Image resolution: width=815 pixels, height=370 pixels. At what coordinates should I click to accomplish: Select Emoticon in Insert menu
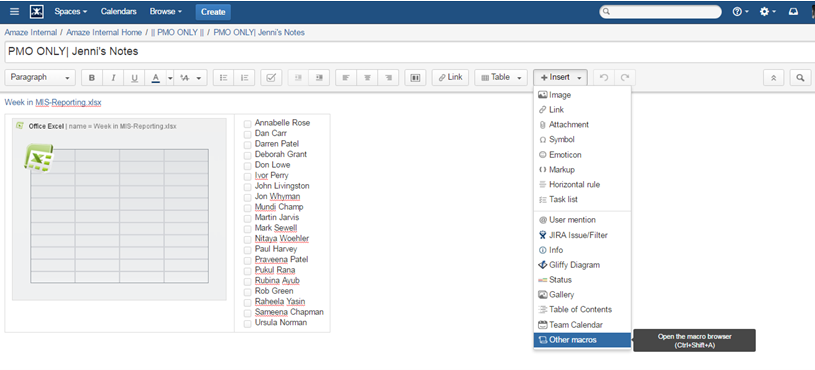[582, 155]
